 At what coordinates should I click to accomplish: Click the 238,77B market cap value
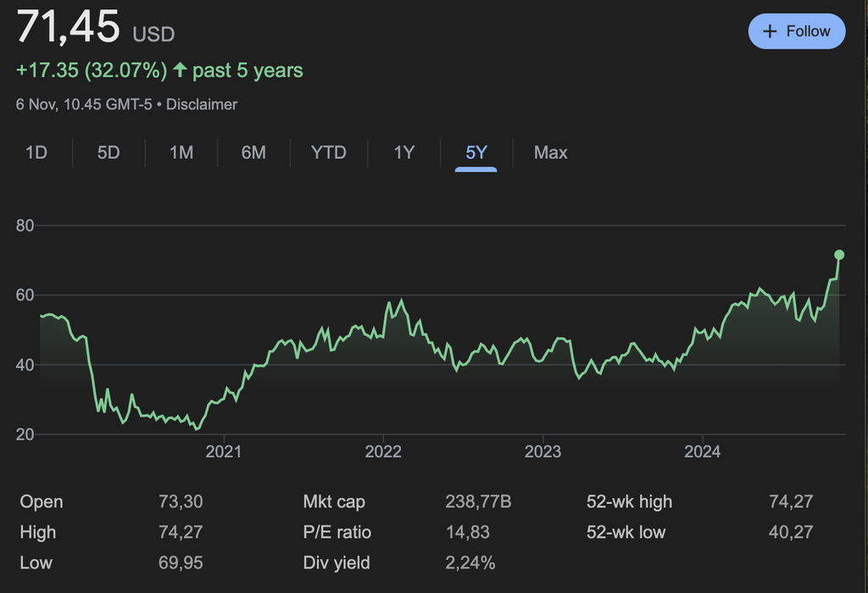(x=478, y=502)
